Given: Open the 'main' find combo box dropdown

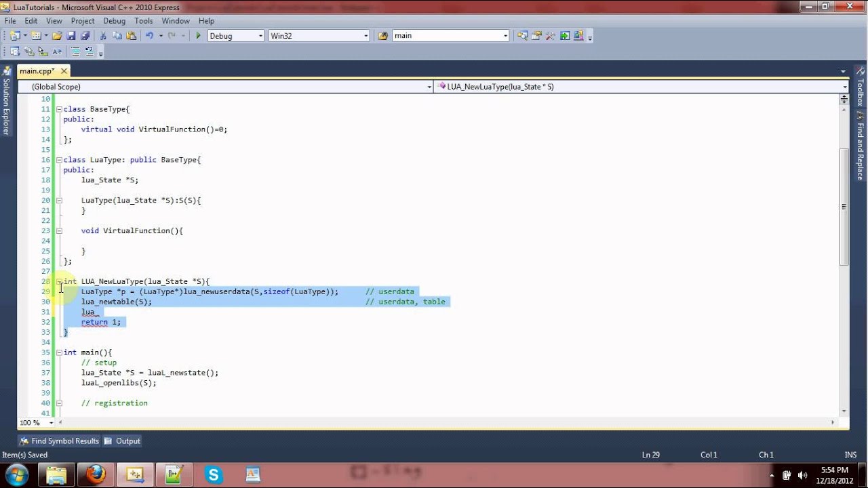Looking at the screenshot, I should point(506,36).
